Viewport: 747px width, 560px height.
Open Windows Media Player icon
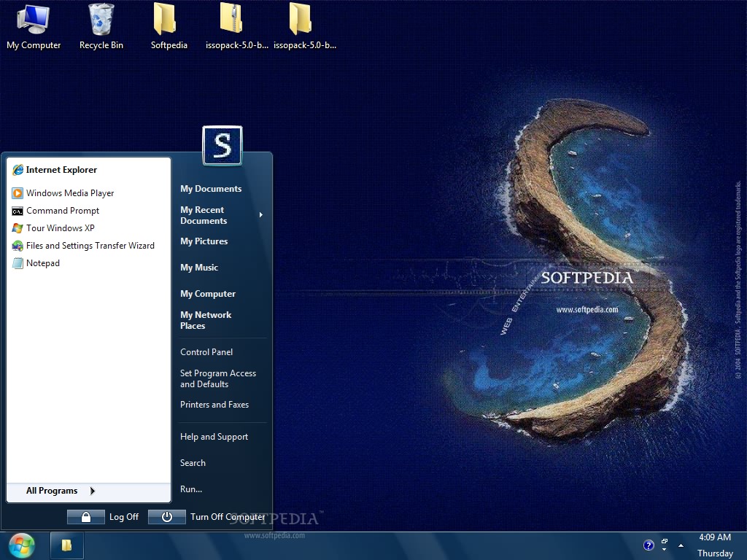[x=18, y=192]
